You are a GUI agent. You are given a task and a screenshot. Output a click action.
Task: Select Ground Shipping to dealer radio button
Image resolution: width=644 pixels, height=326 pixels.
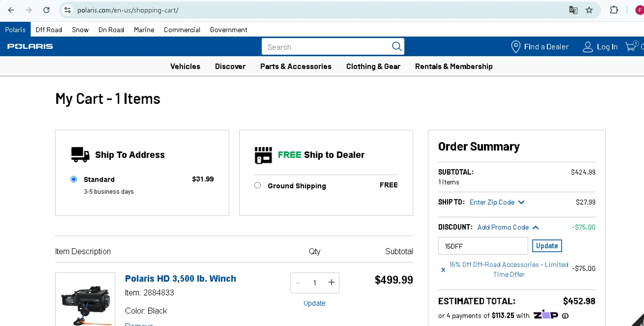pos(258,185)
